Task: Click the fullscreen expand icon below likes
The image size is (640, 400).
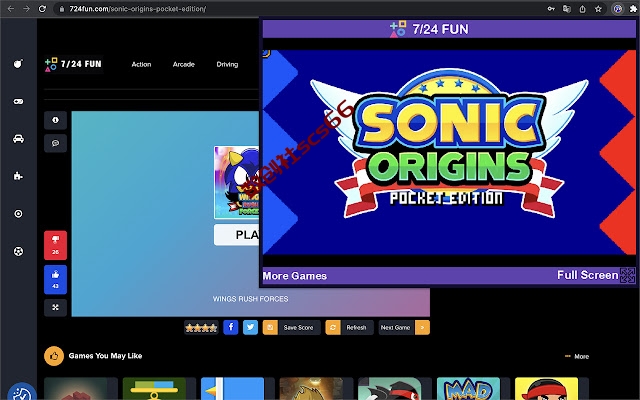Action: point(56,307)
